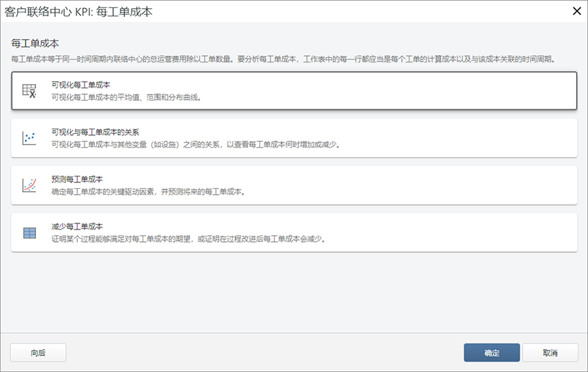Go back with the 向后 button
The height and width of the screenshot is (372, 588).
point(38,353)
